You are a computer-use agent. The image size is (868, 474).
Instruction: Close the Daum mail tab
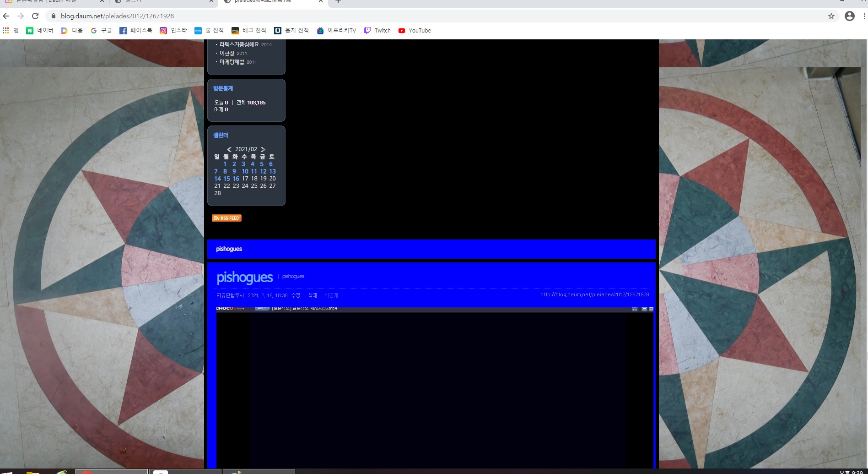102,1
